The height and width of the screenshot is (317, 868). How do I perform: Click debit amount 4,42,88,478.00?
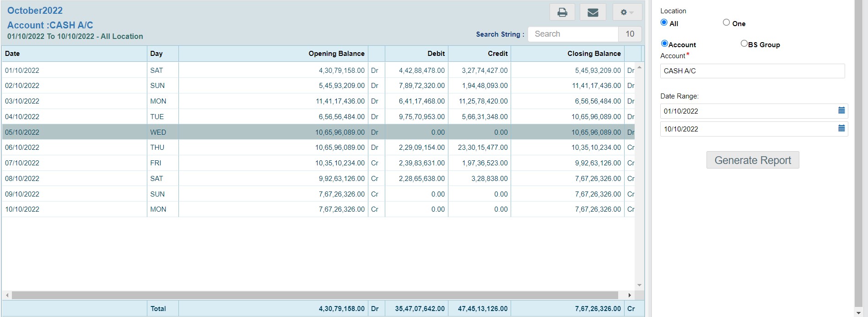(x=422, y=71)
